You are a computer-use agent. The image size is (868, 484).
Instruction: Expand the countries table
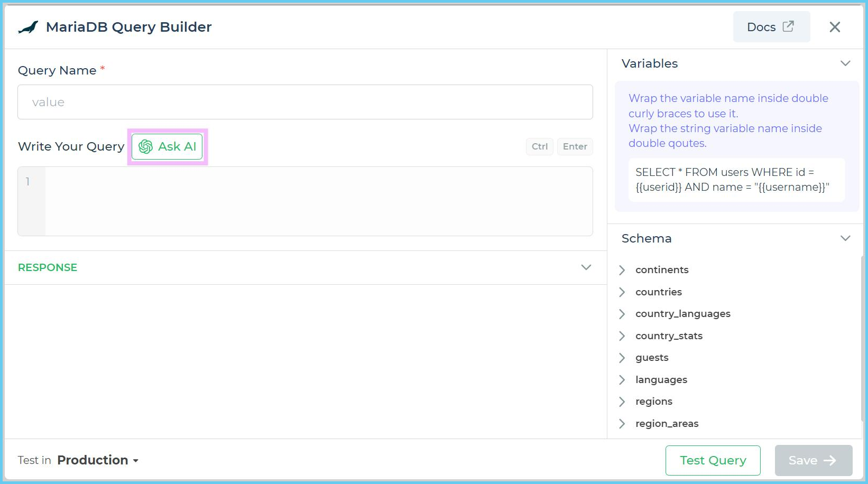[x=622, y=292]
